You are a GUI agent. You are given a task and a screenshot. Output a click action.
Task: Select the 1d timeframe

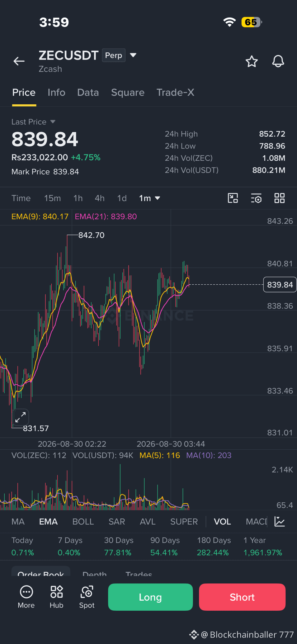(x=122, y=198)
